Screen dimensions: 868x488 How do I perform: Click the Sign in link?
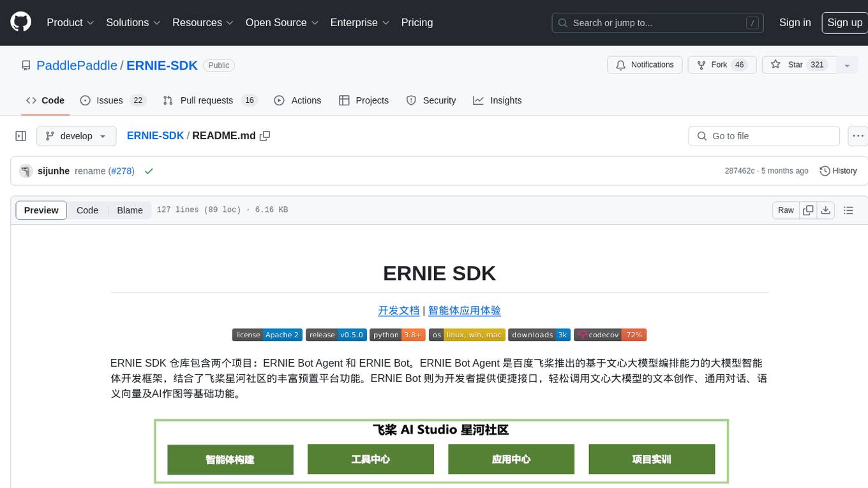(x=795, y=22)
